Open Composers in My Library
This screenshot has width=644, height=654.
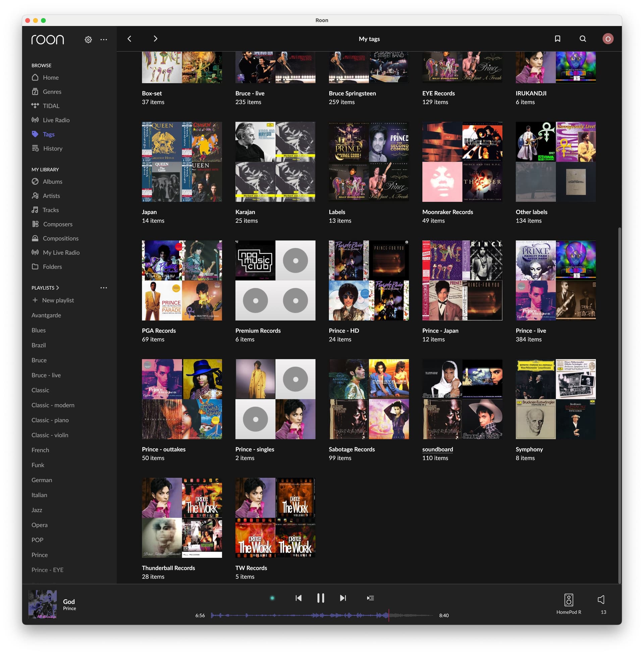[x=52, y=224]
